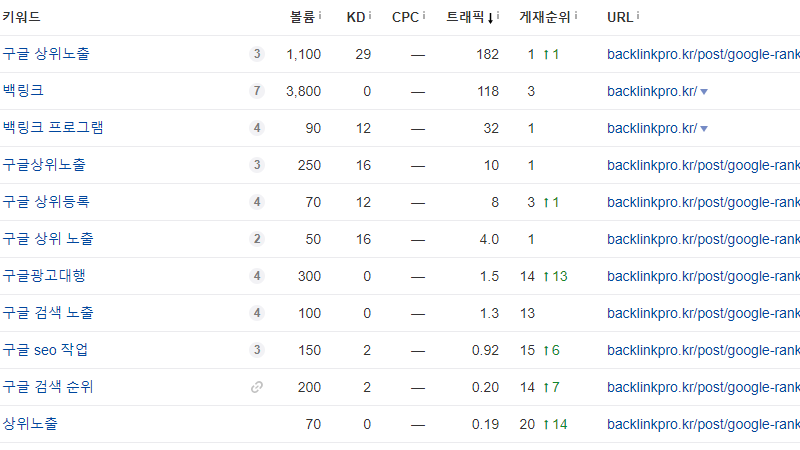Click the badge 4 in 구글 검색 노출 row
The width and height of the screenshot is (800, 450).
click(x=257, y=313)
